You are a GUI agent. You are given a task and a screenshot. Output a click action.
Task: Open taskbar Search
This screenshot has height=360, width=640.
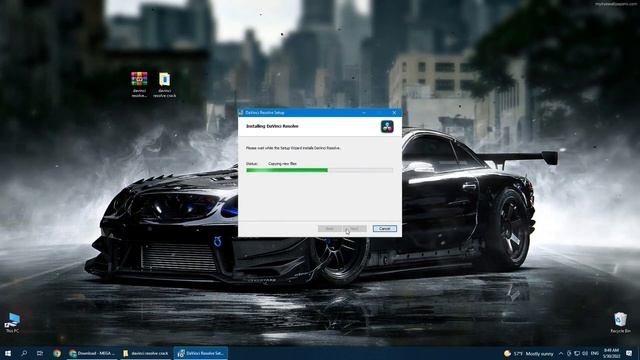(24, 353)
